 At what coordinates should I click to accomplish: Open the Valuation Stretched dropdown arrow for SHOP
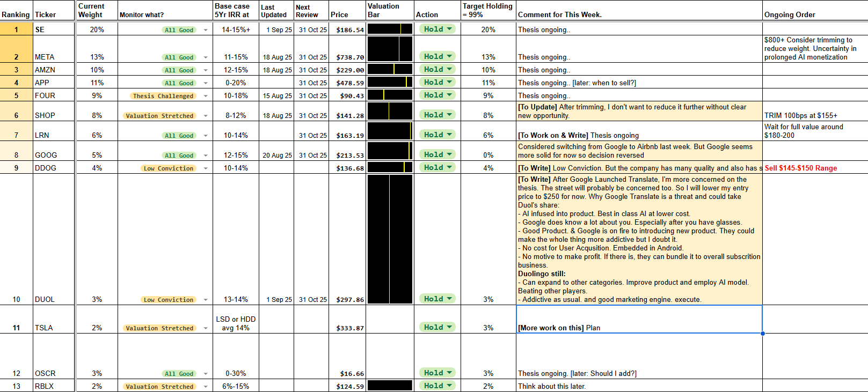coord(206,116)
